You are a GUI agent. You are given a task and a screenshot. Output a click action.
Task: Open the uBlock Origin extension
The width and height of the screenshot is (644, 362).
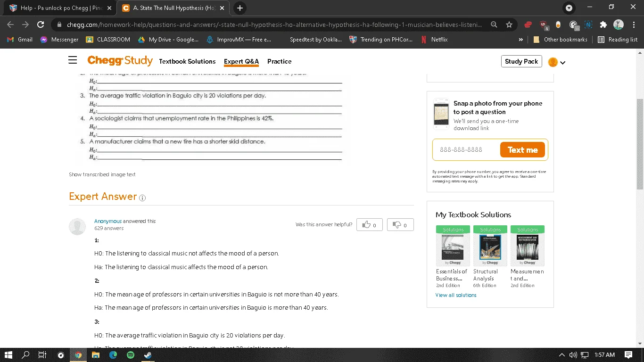point(544,25)
